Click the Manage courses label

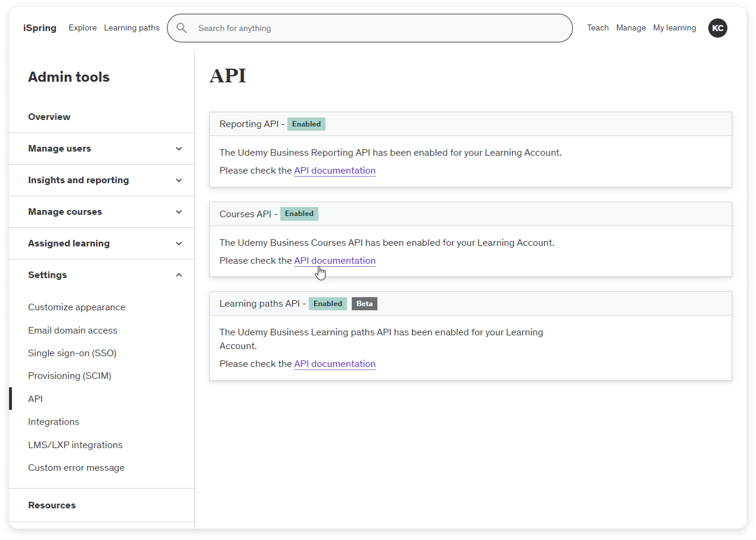coord(65,212)
